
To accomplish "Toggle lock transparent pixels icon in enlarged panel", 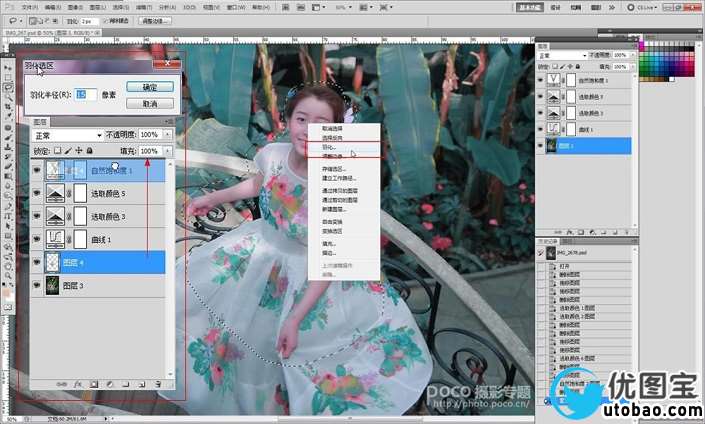I will 58,151.
